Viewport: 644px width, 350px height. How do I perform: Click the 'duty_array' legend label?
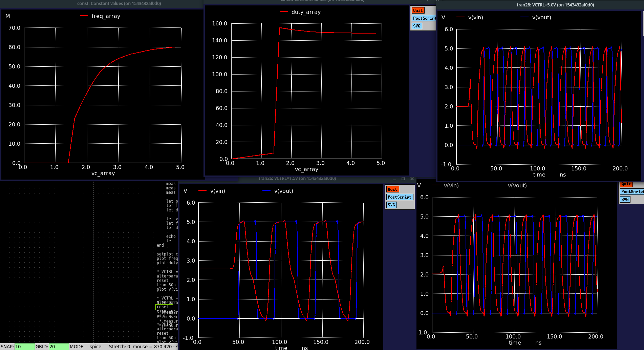tap(306, 12)
